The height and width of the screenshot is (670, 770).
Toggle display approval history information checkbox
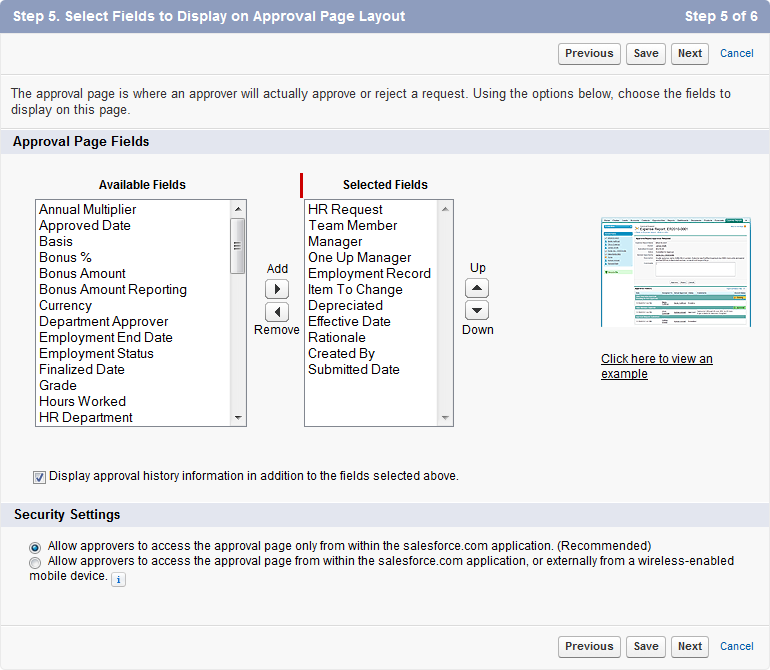pos(40,477)
